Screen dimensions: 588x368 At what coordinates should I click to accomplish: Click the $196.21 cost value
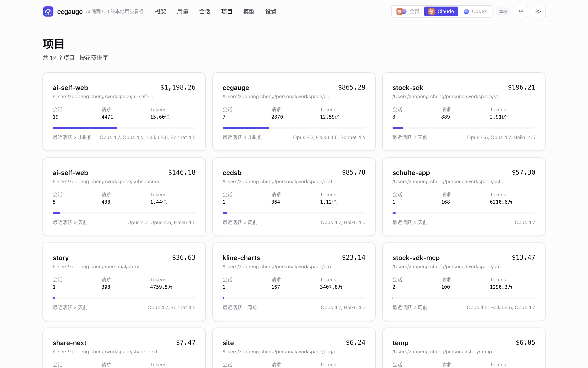point(521,87)
